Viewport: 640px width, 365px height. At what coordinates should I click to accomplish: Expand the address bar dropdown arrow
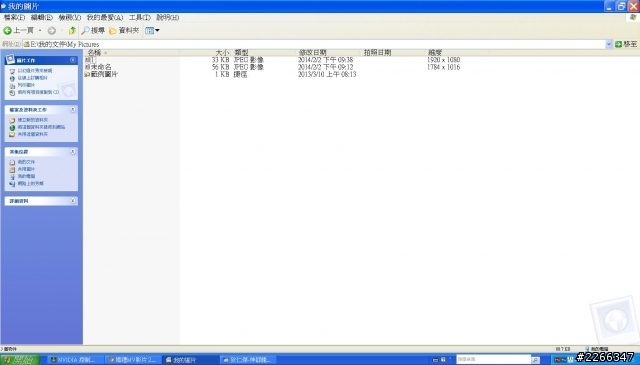[609, 44]
